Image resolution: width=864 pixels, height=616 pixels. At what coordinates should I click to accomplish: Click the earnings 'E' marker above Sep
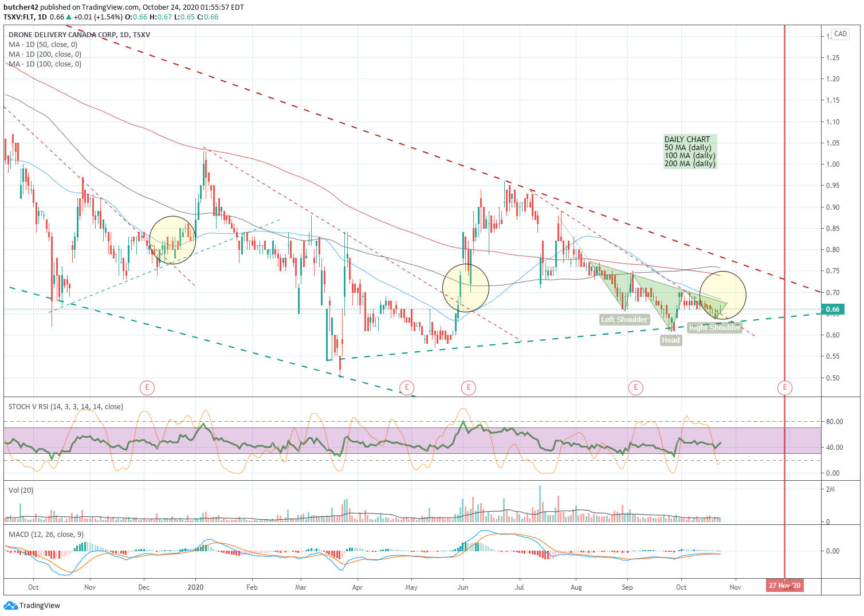pyautogui.click(x=635, y=388)
